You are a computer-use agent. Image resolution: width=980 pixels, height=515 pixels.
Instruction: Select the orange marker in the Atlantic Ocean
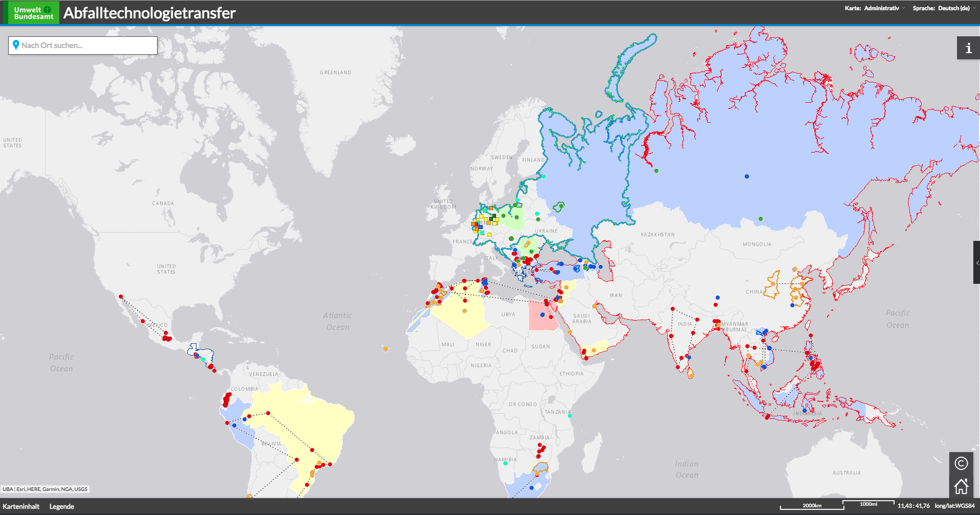386,349
